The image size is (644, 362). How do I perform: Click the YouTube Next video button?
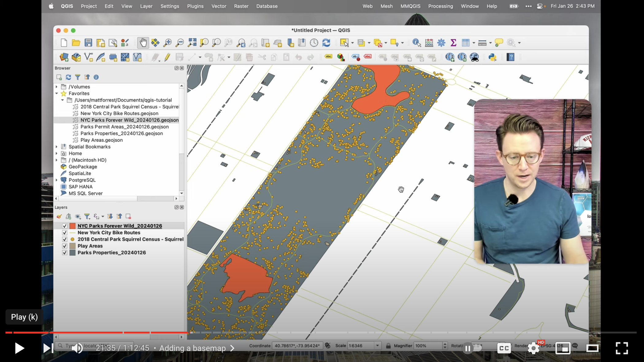pyautogui.click(x=48, y=348)
